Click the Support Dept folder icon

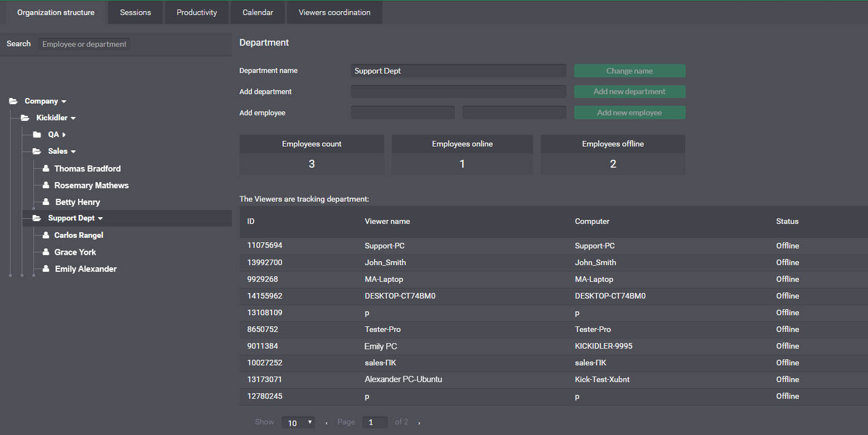[37, 218]
